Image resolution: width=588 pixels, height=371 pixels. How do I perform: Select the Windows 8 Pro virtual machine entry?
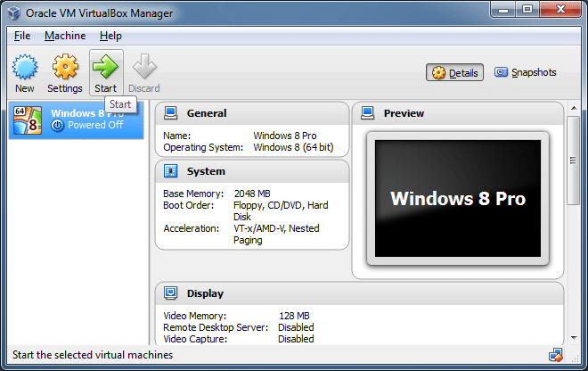point(76,120)
